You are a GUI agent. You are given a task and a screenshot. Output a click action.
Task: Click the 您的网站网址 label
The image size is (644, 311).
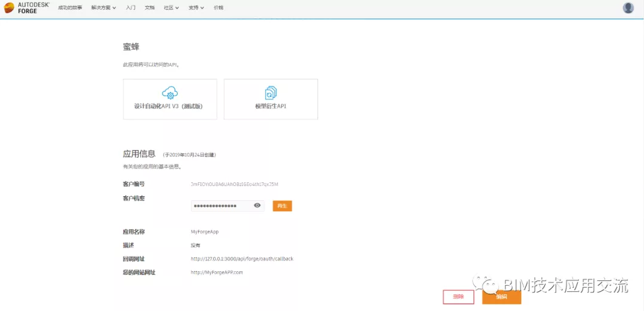(139, 273)
